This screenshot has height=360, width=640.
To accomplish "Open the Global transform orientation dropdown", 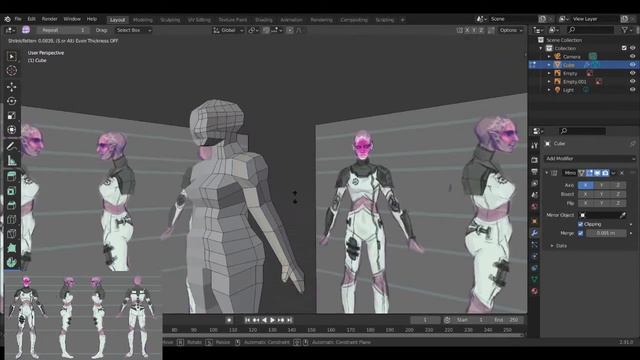I will [228, 30].
